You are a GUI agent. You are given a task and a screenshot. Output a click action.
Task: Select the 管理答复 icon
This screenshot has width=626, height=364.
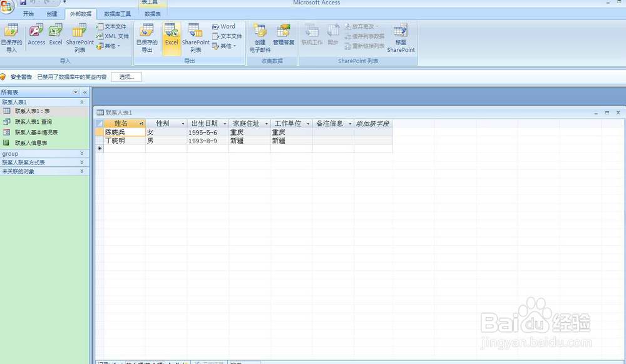[282, 36]
